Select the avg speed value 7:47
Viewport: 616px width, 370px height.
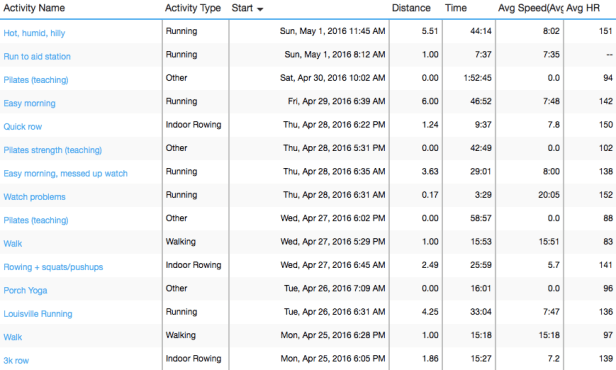click(x=551, y=311)
